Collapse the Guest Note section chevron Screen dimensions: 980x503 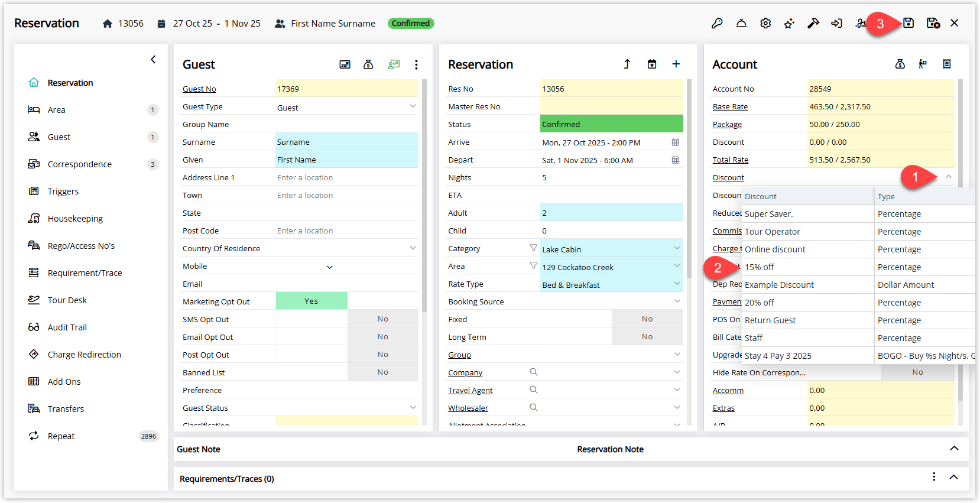tap(954, 449)
